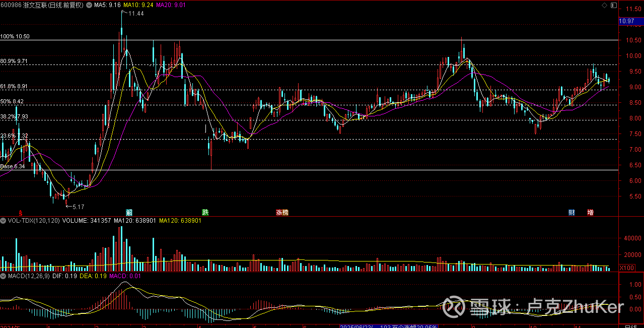Open the 解 event marker

129,213
